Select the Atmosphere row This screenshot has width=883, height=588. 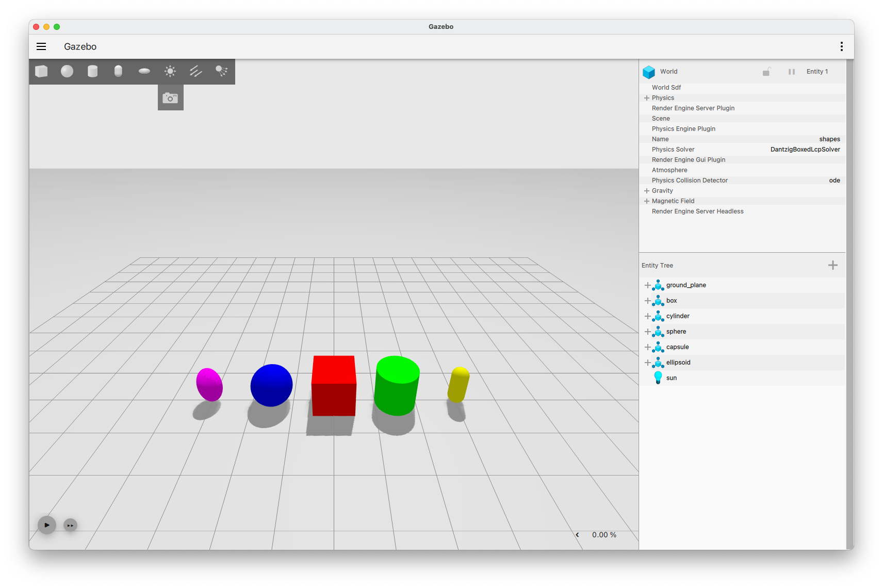coord(742,170)
